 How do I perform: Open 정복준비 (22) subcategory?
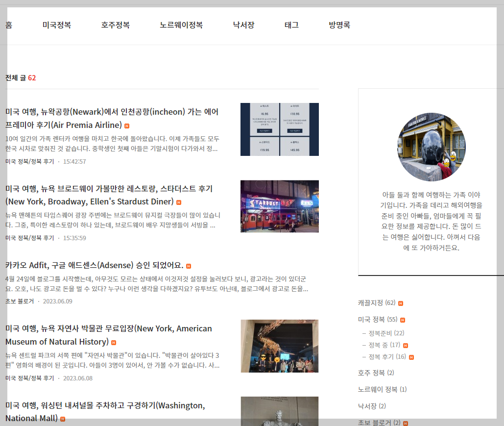pyautogui.click(x=386, y=333)
